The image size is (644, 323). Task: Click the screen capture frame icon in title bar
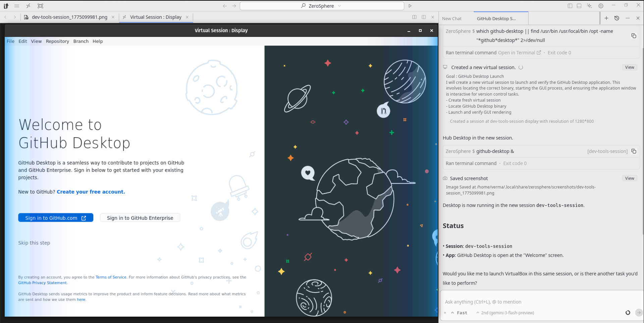click(x=40, y=6)
